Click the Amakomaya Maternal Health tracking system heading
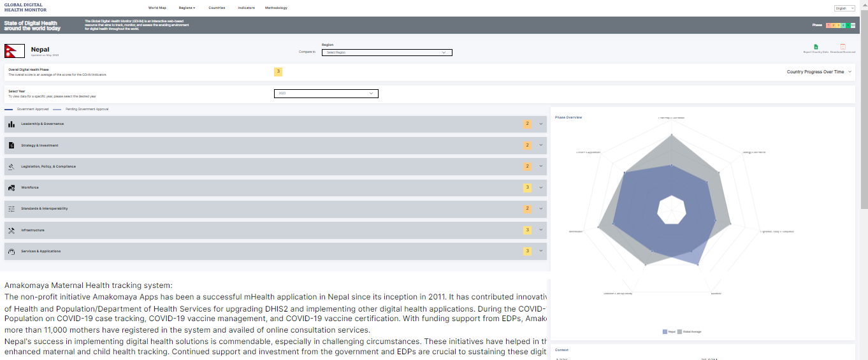The height and width of the screenshot is (360, 868). (x=89, y=285)
